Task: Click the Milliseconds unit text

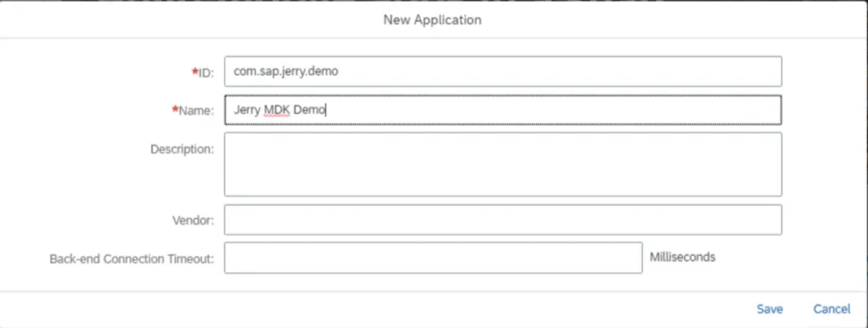Action: pyautogui.click(x=682, y=257)
